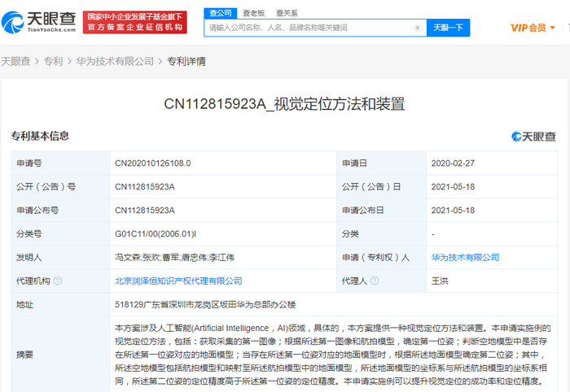Open the 专利 breadcrumb link
This screenshot has height=392, width=570.
[53, 61]
